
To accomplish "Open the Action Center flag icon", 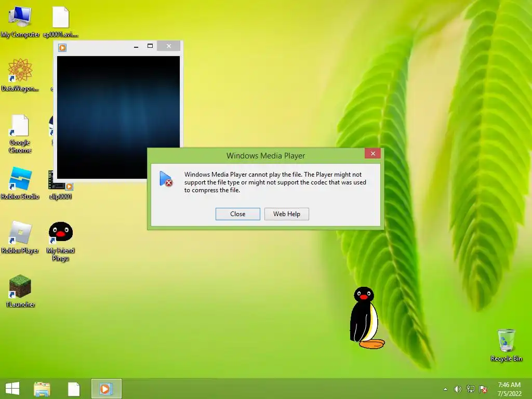I will coord(483,389).
